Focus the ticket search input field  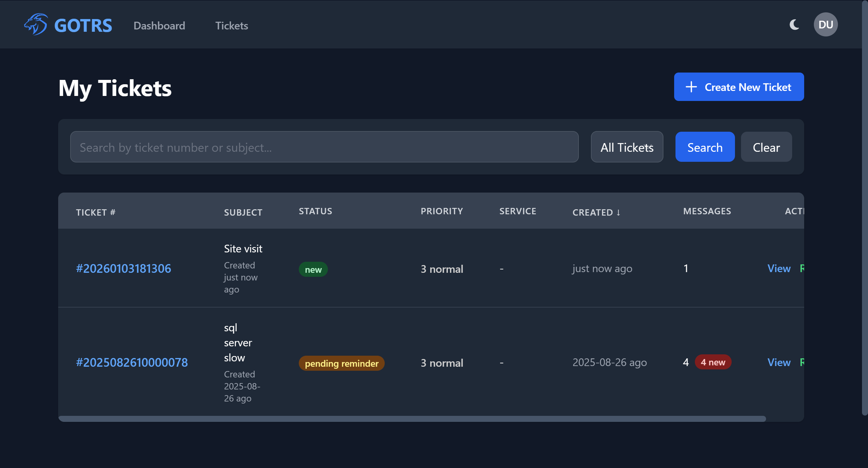click(x=324, y=147)
